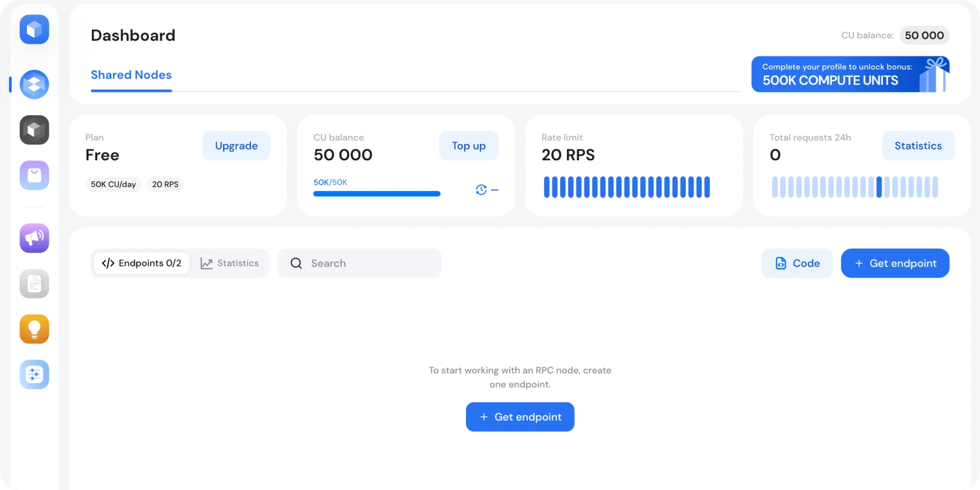Open the purple shopping bag sidebar icon
Viewport: 980px width, 490px height.
click(x=34, y=175)
